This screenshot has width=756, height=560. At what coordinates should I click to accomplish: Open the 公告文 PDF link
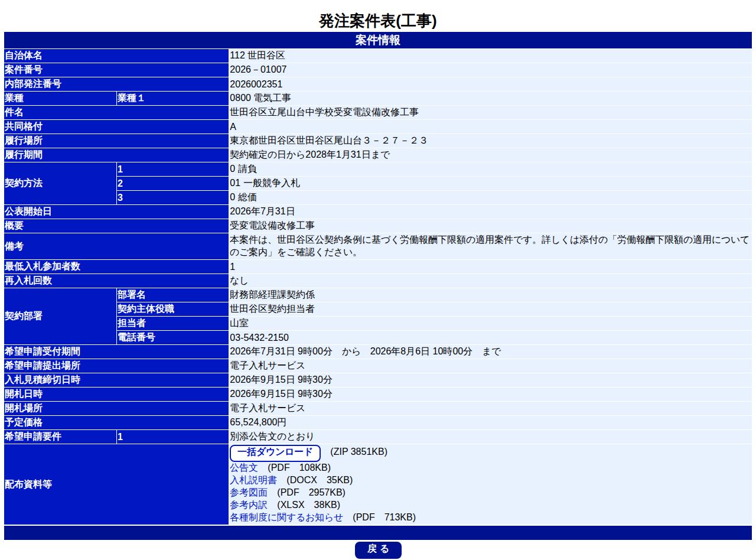point(244,468)
